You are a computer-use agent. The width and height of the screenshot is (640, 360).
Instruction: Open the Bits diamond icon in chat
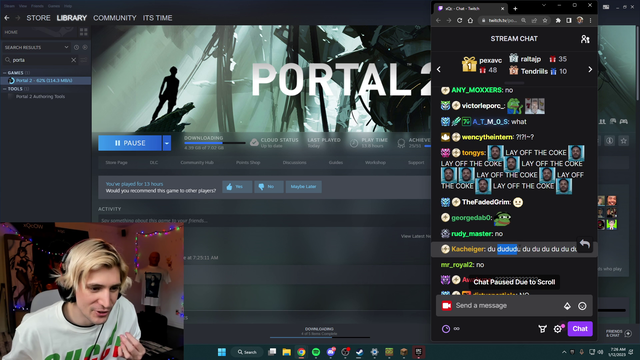567,306
